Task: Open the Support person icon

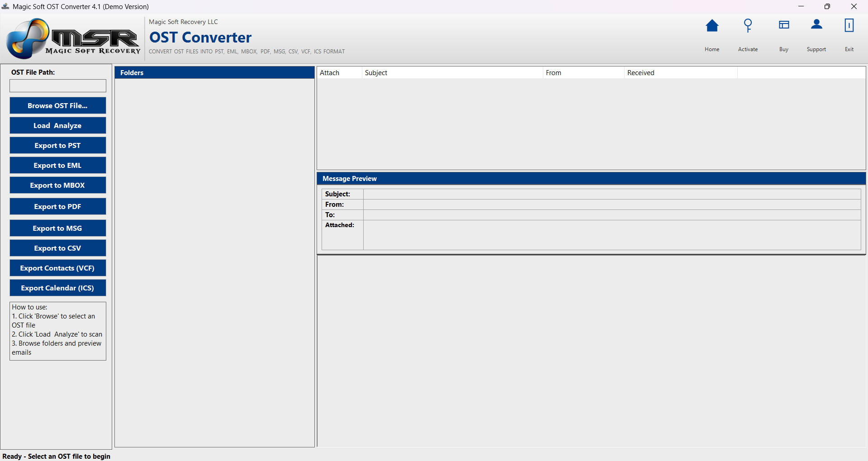Action: click(816, 24)
